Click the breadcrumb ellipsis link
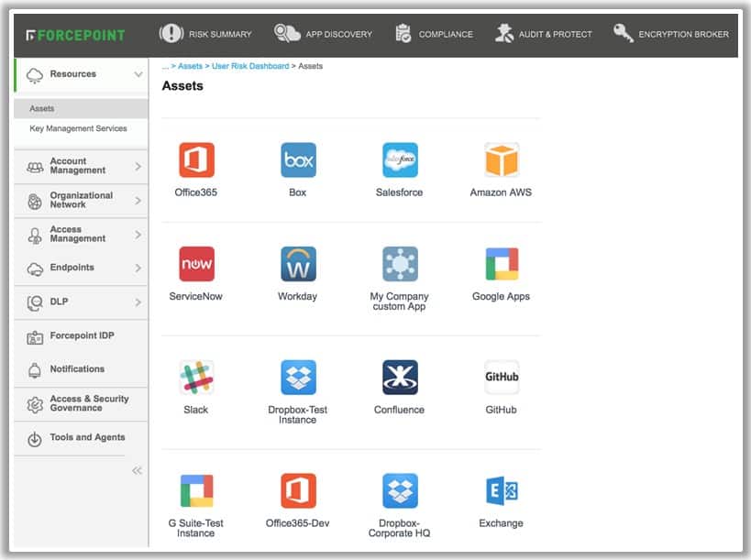The height and width of the screenshot is (560, 751). click(x=165, y=66)
